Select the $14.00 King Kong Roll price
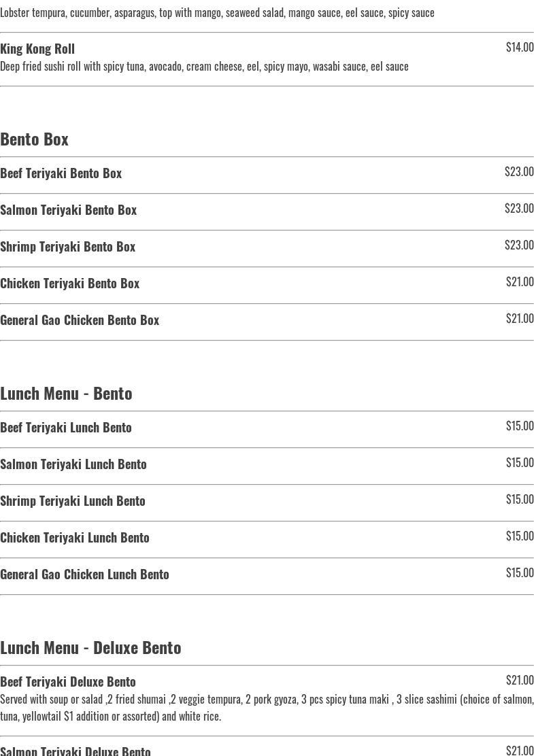Viewport: 534px width, 756px height. (x=519, y=47)
